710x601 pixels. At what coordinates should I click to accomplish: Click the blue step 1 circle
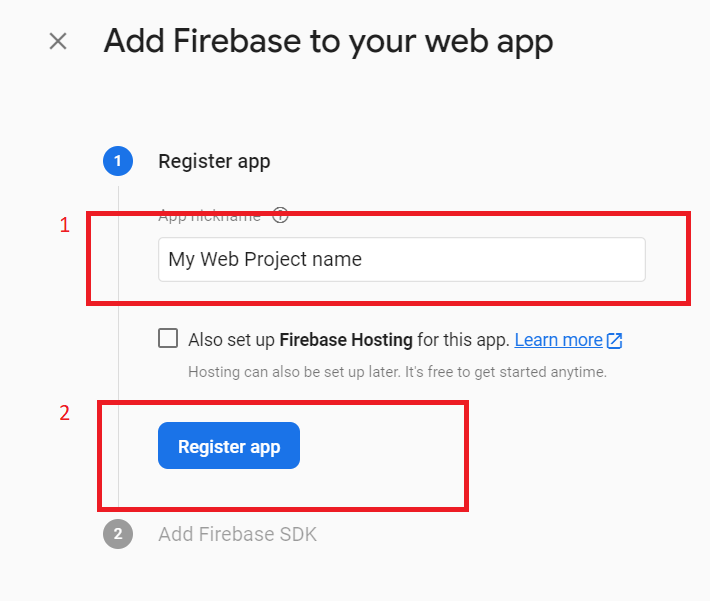[118, 161]
